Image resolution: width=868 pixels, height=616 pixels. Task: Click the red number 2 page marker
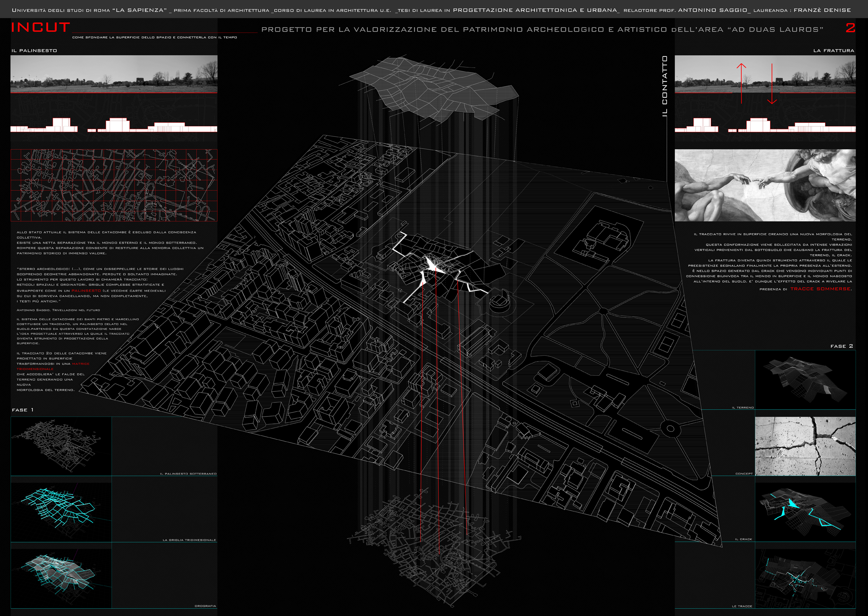[850, 28]
